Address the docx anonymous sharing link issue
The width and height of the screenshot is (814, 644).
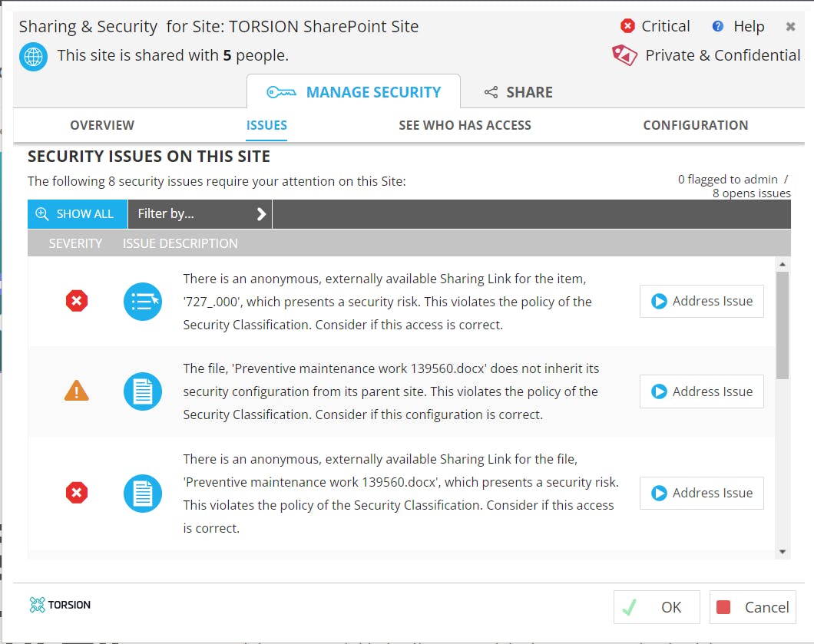tap(701, 493)
